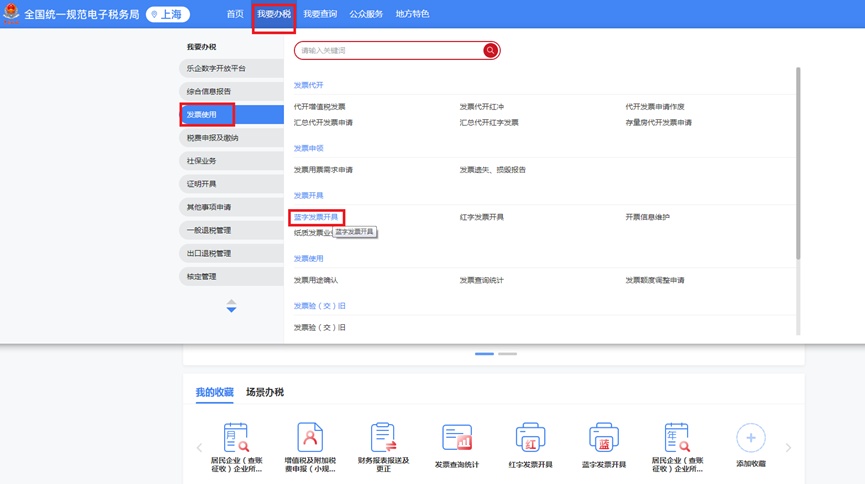Select the second carousel page indicator
The image size is (865, 484).
tap(507, 354)
